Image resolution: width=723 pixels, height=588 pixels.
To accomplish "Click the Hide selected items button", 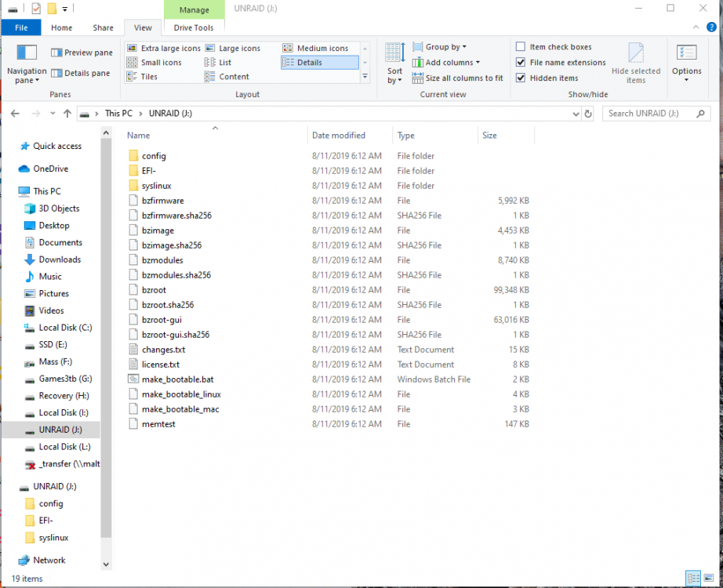I will coord(636,64).
